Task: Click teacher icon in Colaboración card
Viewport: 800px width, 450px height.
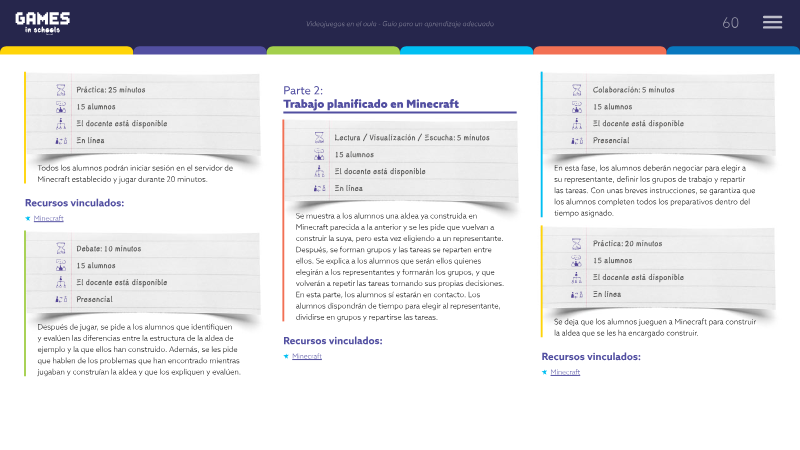Action: pyautogui.click(x=577, y=123)
